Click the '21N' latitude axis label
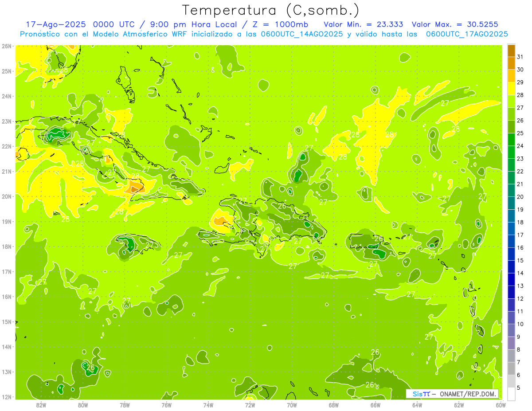The image size is (532, 411). 6,171
